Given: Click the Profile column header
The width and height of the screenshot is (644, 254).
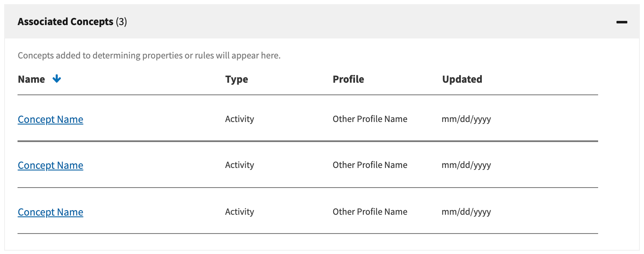Looking at the screenshot, I should (348, 79).
